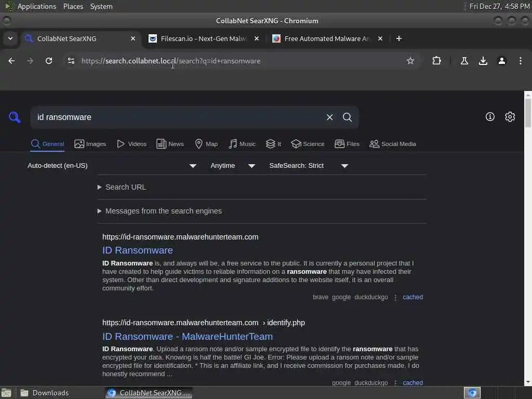Click the browser forward arrow

pyautogui.click(x=30, y=61)
